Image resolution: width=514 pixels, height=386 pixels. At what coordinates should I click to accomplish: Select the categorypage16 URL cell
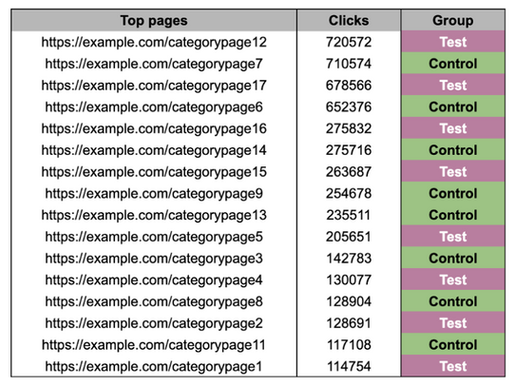click(154, 129)
